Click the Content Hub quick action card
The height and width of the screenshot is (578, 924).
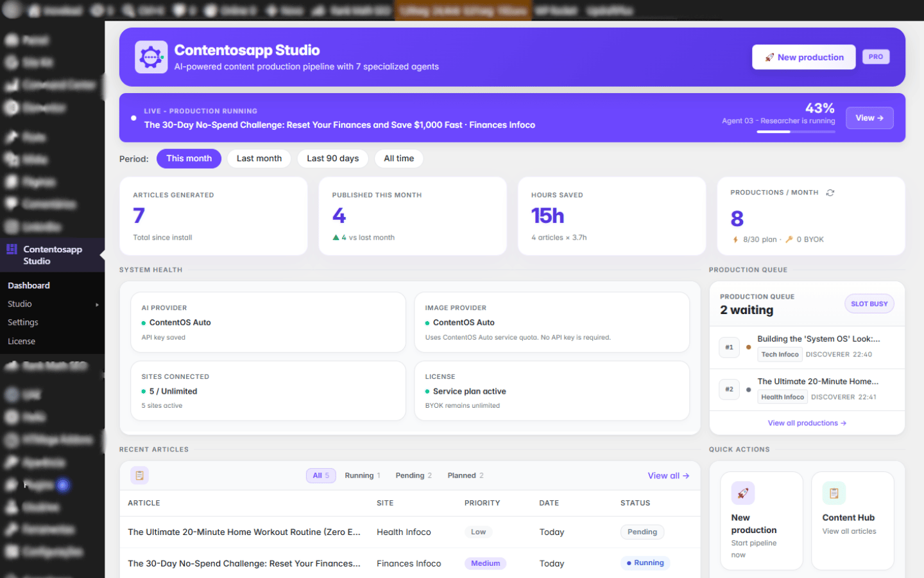point(852,521)
